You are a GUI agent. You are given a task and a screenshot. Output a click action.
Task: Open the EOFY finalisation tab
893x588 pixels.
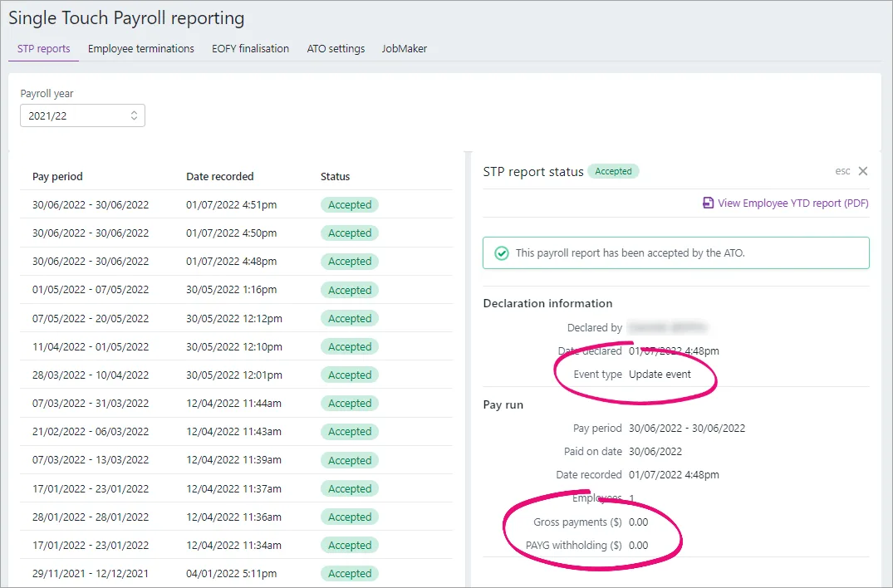pos(250,49)
